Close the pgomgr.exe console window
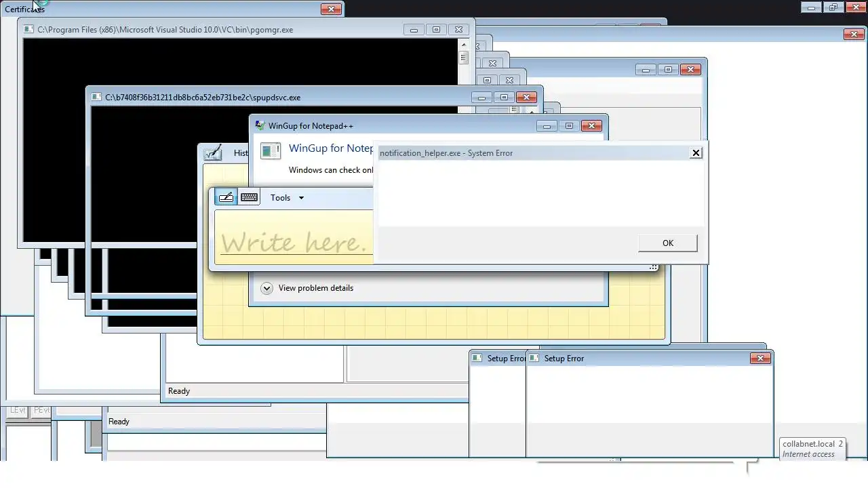 coord(458,30)
